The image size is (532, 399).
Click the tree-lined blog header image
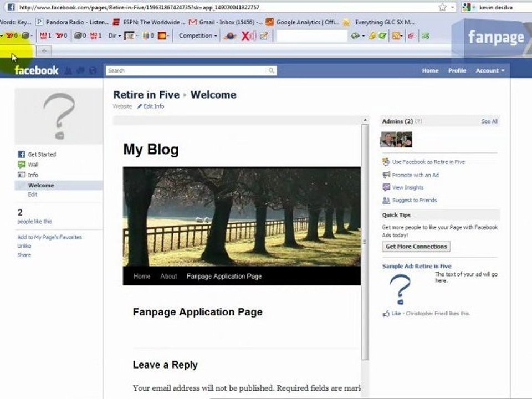tap(242, 217)
